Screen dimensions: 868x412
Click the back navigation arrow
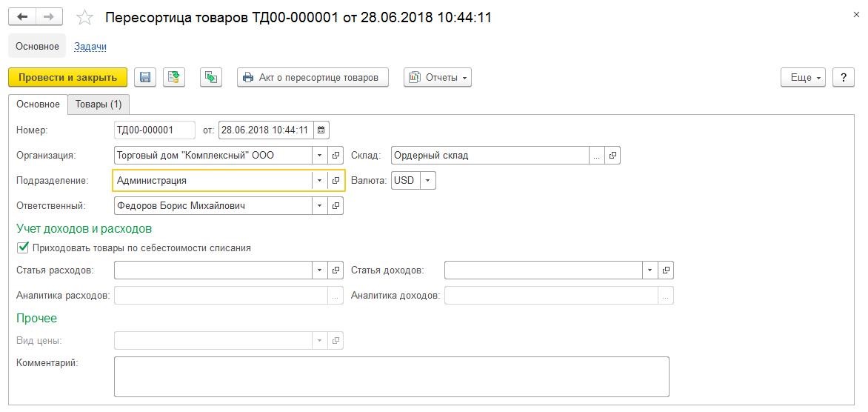coord(23,17)
